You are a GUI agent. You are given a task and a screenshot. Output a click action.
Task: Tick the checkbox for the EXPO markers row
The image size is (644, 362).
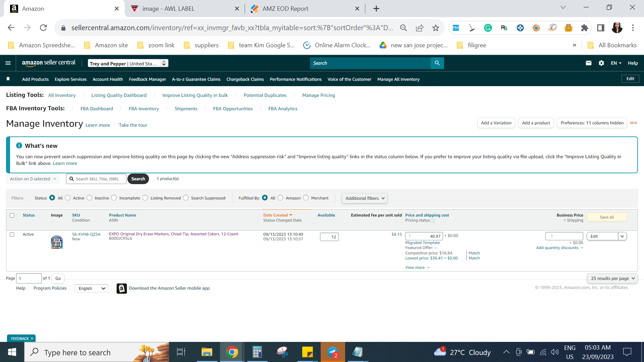click(x=12, y=234)
